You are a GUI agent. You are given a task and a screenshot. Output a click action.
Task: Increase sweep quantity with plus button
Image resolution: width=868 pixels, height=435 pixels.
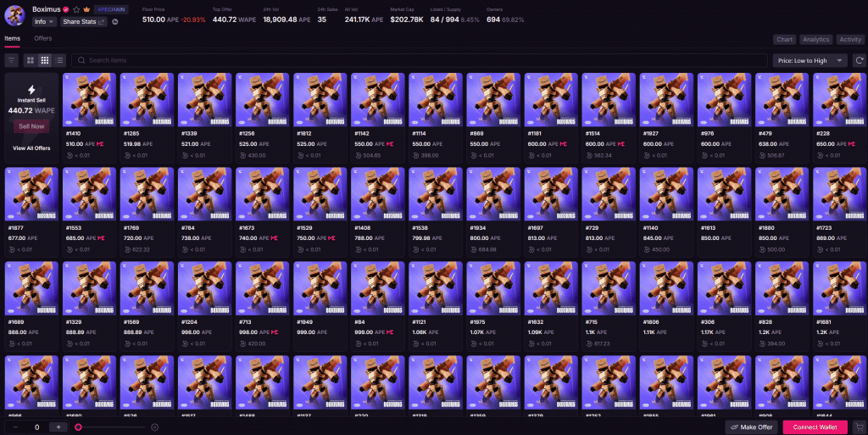tap(58, 427)
